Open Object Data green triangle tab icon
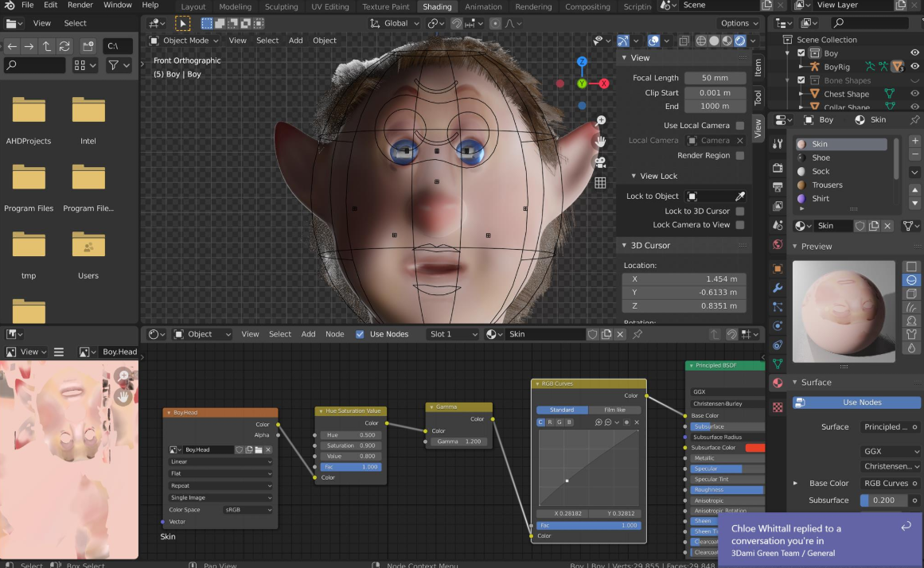Screen dimensions: 924x568 pos(778,364)
